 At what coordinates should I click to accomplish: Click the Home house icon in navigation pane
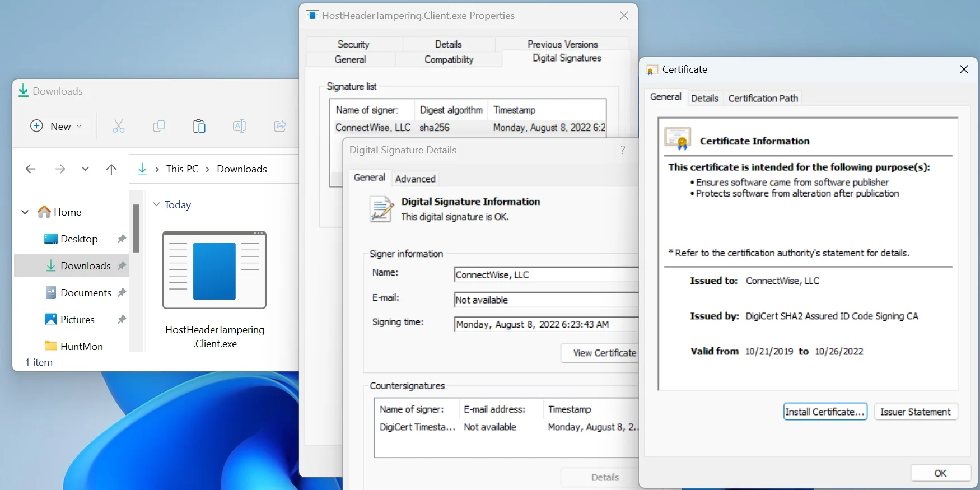44,212
